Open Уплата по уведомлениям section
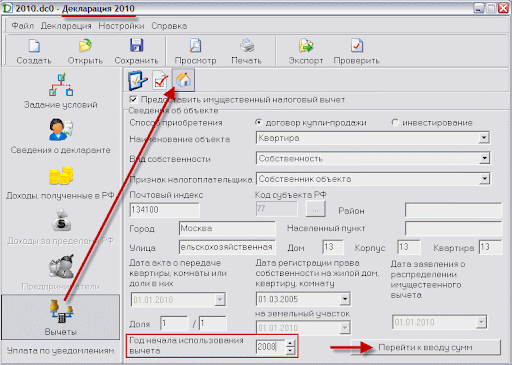 [61, 351]
